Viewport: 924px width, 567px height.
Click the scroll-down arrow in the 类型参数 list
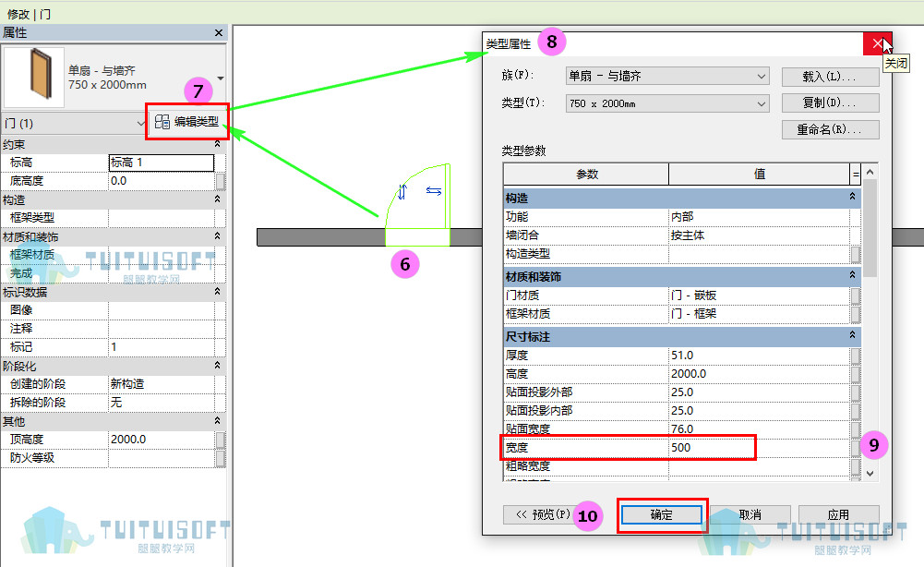pyautogui.click(x=870, y=474)
